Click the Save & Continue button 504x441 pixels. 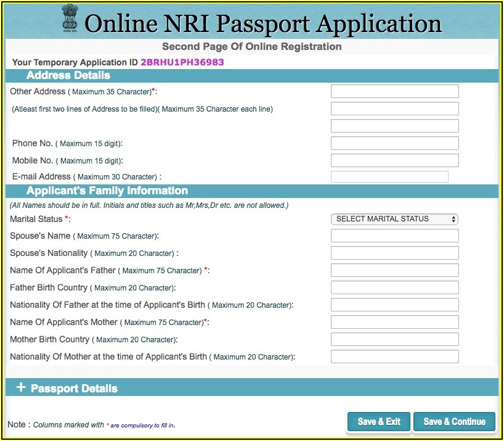coord(454,422)
